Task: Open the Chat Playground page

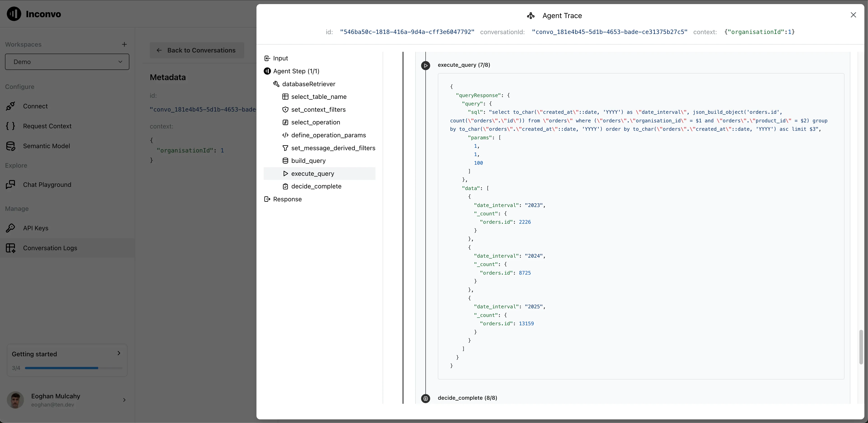Action: coord(47,185)
